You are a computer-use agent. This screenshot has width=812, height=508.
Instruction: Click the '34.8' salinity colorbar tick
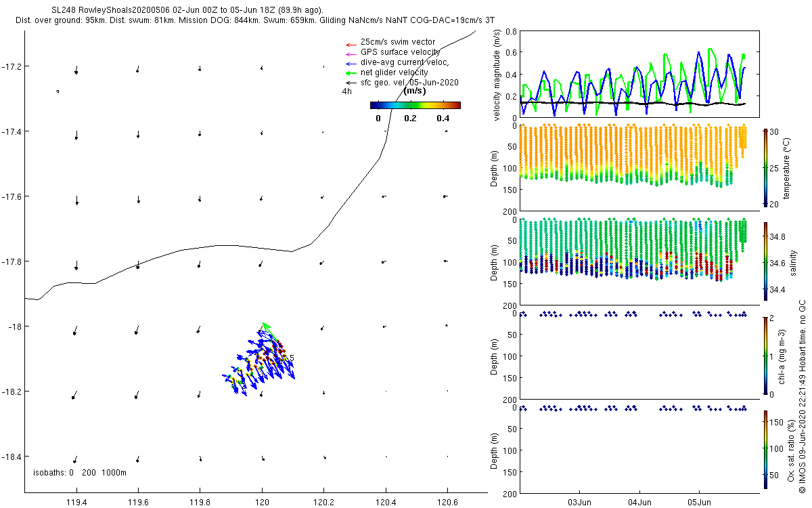(777, 237)
